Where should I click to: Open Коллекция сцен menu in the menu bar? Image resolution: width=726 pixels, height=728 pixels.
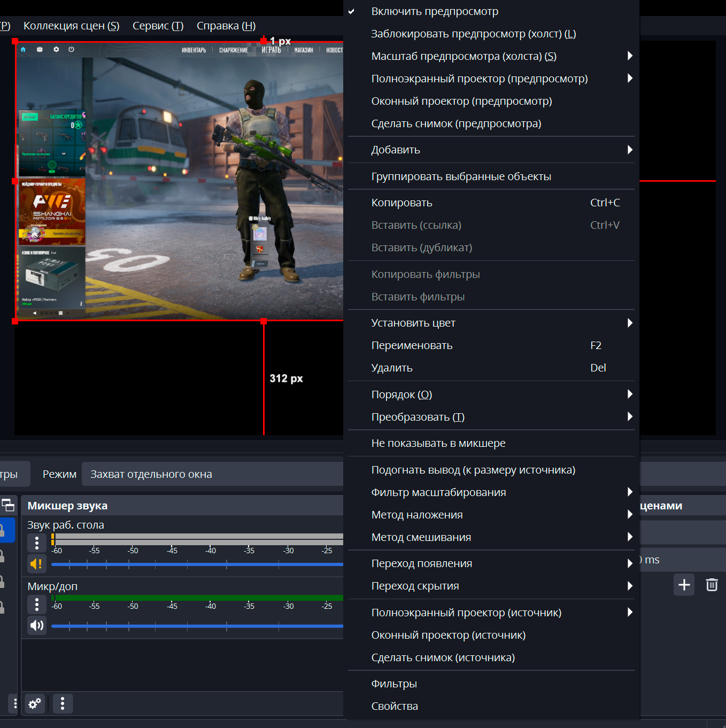(71, 26)
